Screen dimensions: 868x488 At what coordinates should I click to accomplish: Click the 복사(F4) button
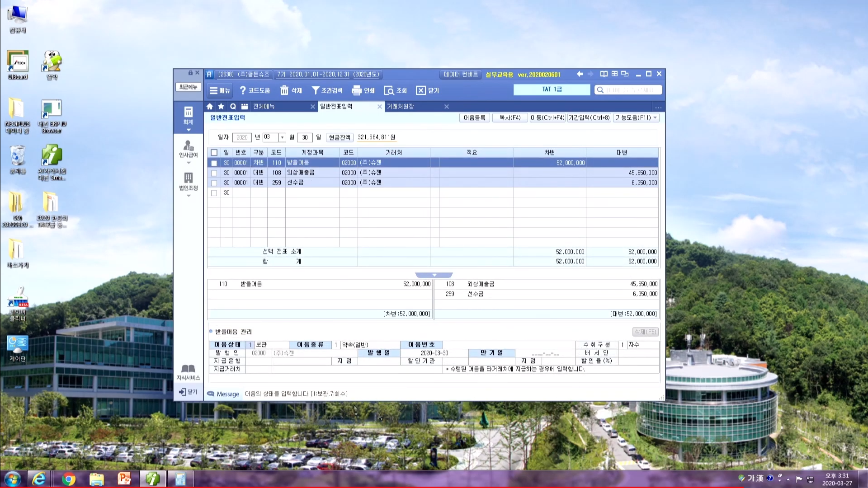(x=510, y=118)
